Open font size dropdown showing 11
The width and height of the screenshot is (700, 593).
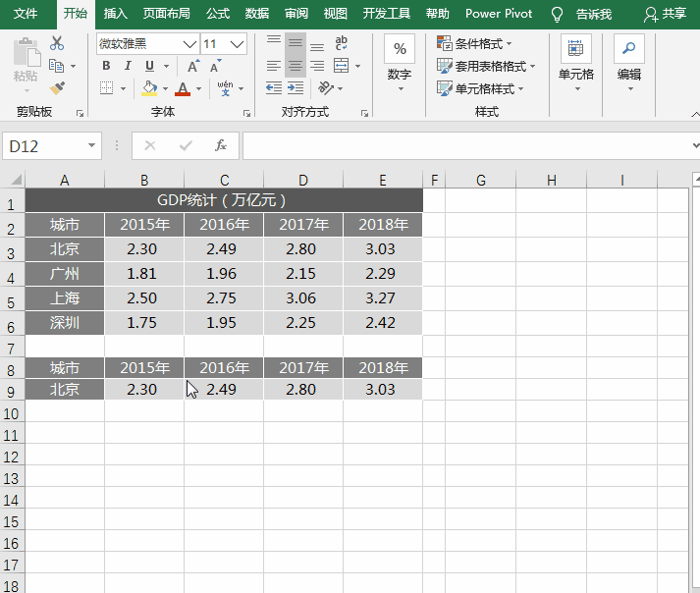pos(237,44)
